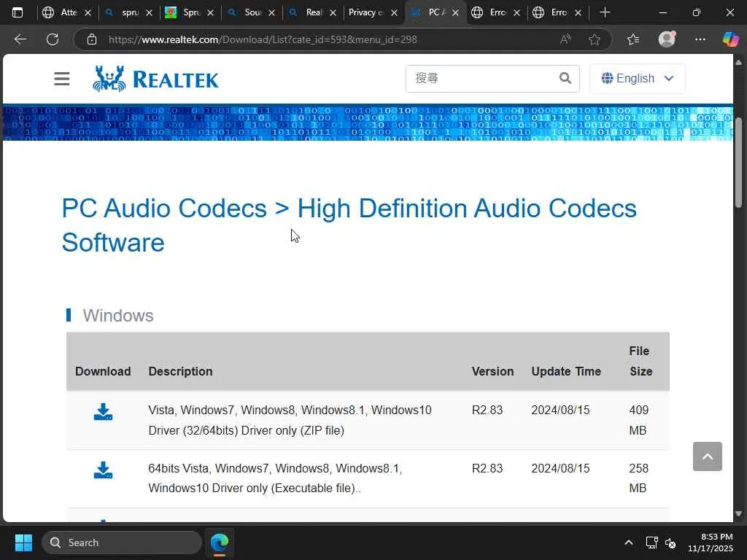Click the address bar URL
Viewport: 747px width, 560px height.
pos(263,39)
